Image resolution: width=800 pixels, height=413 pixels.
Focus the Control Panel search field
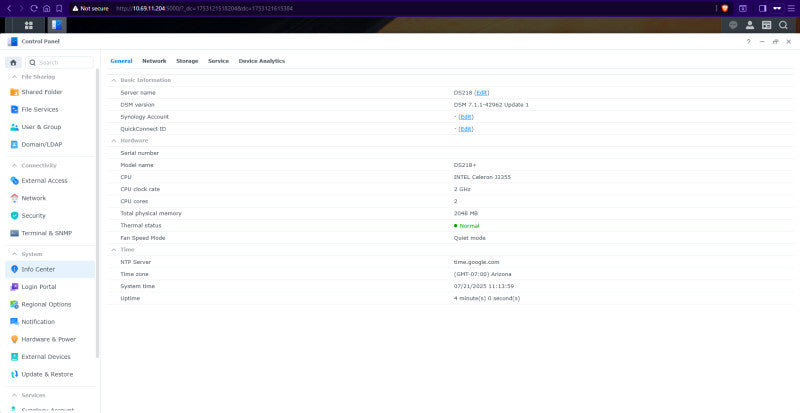(x=60, y=63)
